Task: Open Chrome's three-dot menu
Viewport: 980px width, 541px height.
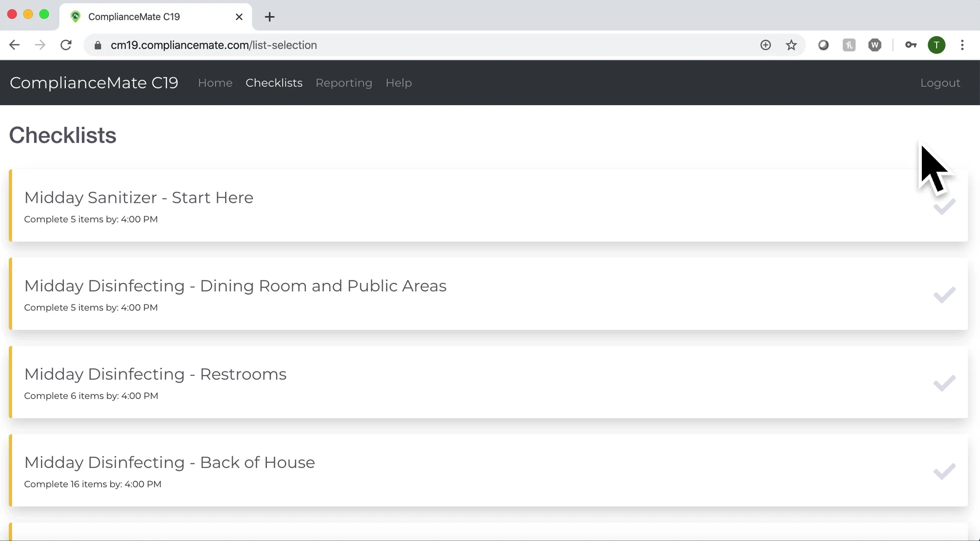Action: 962,45
